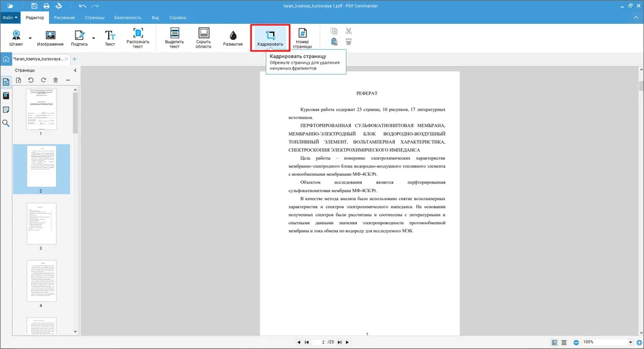Switch to the Редактор tab
Screen dimensions: 644x349
point(35,17)
